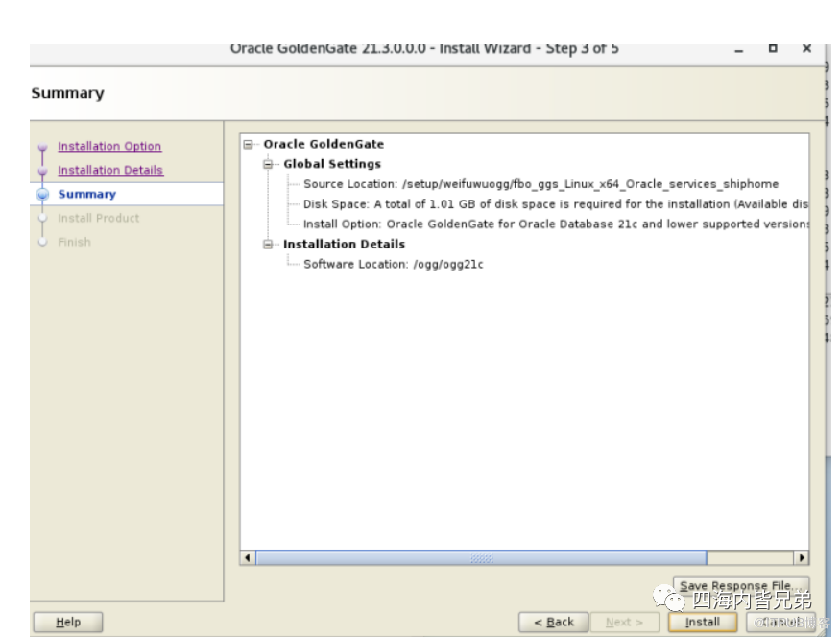This screenshot has height=637, width=840.
Task: Select the Disk Space tree row
Action: [556, 204]
